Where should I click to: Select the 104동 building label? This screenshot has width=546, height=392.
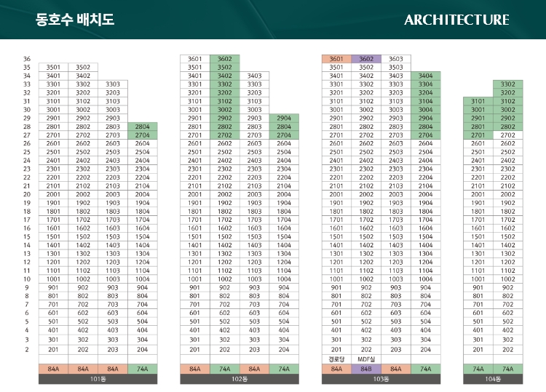(493, 379)
